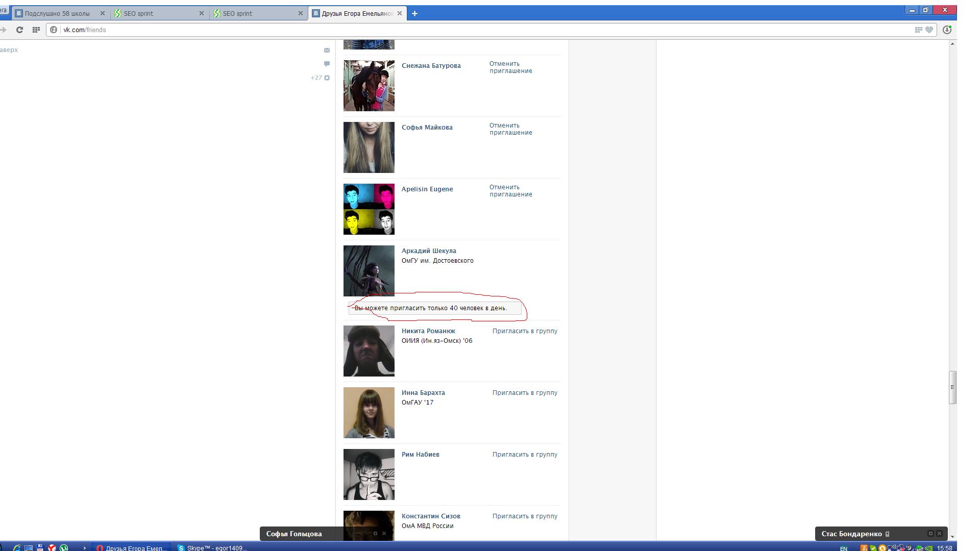This screenshot has height=551, width=980.
Task: Invite Никита Романюк to the group
Action: click(x=525, y=331)
